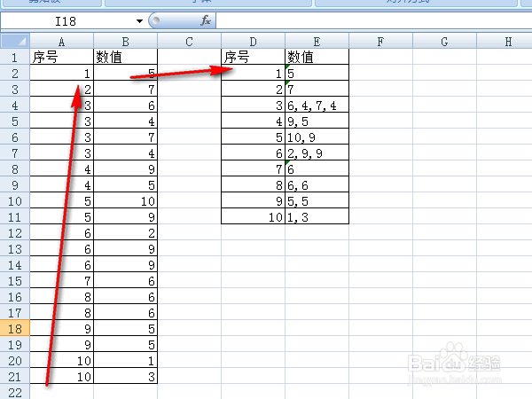532x399 pixels.
Task: Click cell D1 containing 序号
Action: coord(253,57)
